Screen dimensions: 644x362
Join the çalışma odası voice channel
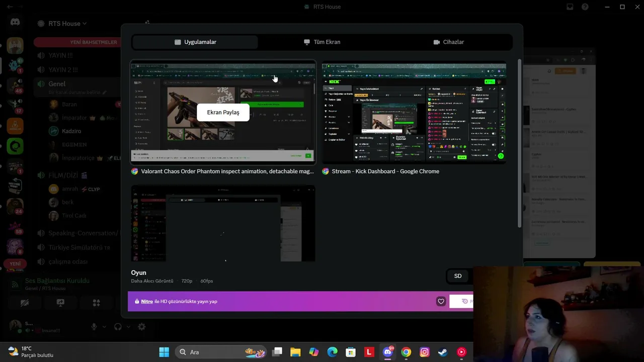coord(68,261)
